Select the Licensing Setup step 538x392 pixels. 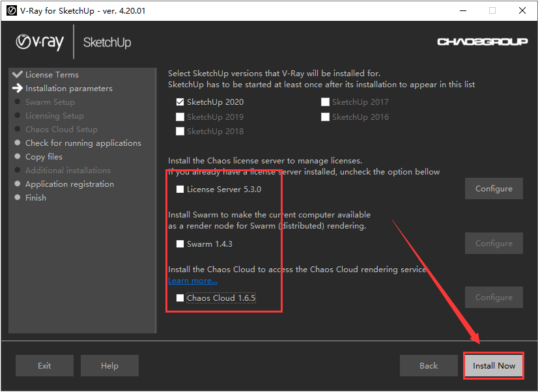(55, 115)
